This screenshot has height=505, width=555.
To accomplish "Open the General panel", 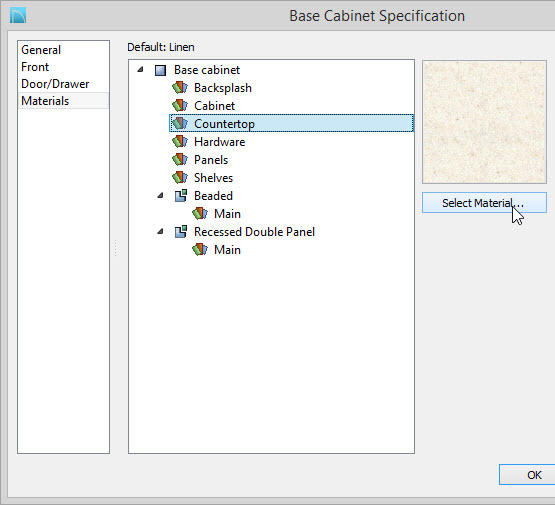I will coord(41,50).
